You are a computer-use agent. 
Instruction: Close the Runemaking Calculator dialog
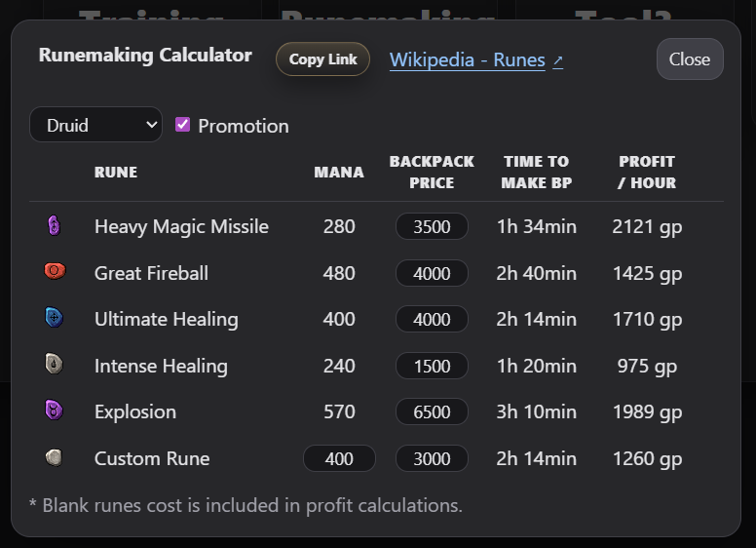tap(689, 59)
